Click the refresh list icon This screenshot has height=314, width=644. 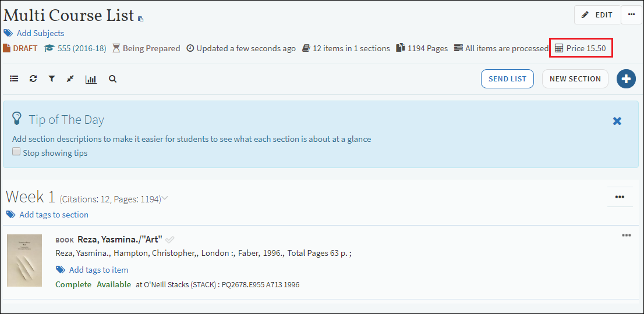(x=33, y=79)
